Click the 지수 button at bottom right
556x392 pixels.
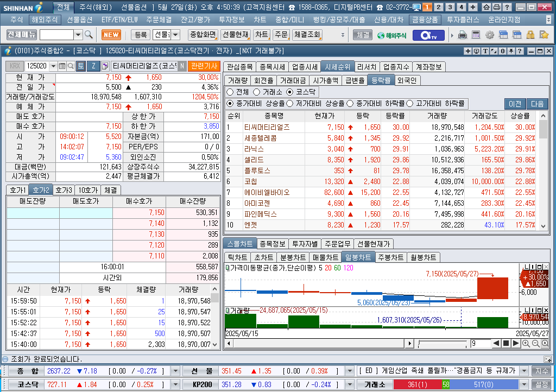tap(542, 371)
